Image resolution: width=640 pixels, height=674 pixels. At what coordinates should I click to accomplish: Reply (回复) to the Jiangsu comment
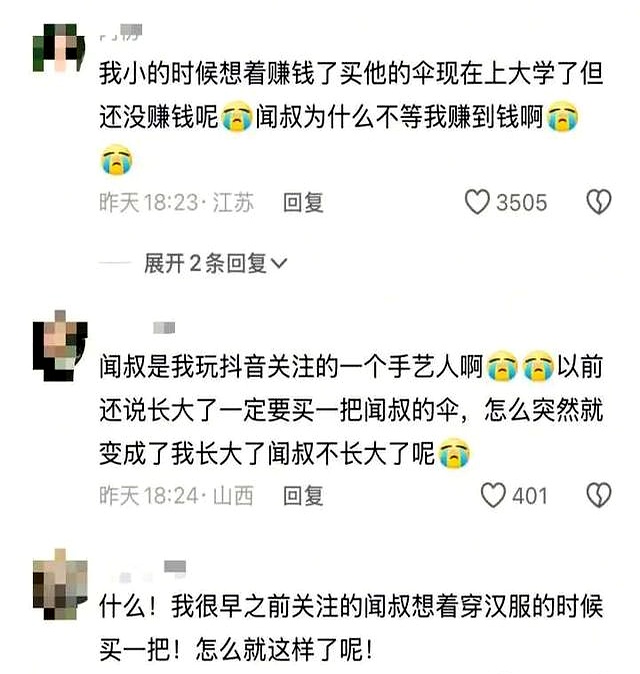coord(303,202)
